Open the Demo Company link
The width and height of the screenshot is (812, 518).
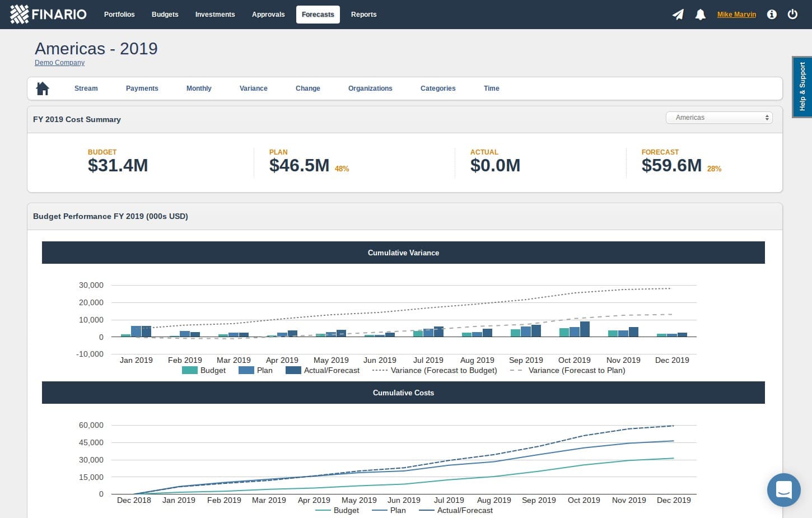coord(59,63)
